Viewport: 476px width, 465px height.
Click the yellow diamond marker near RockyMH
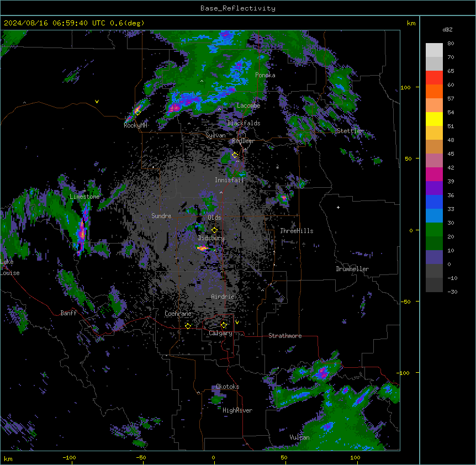138,113
